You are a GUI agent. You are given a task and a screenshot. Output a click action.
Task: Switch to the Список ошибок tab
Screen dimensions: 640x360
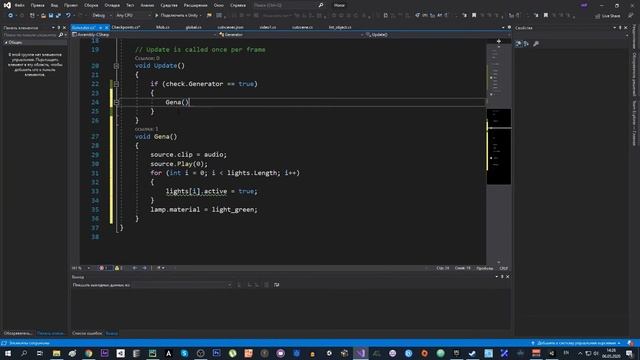(87, 333)
